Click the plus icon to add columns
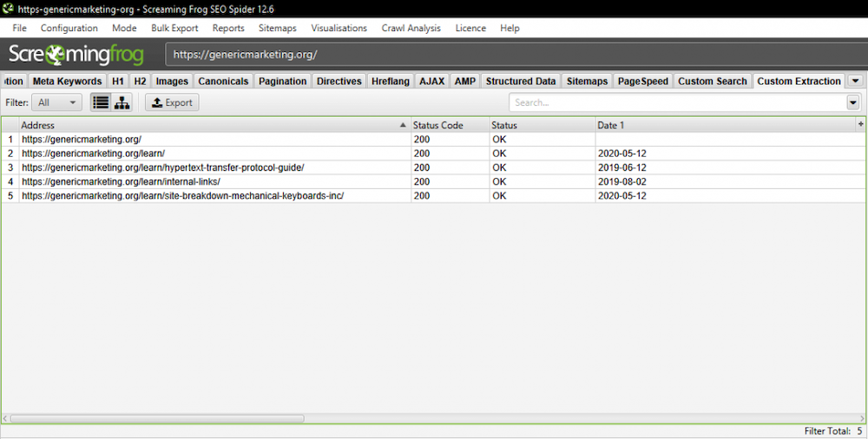This screenshot has width=868, height=439. pyautogui.click(x=860, y=125)
